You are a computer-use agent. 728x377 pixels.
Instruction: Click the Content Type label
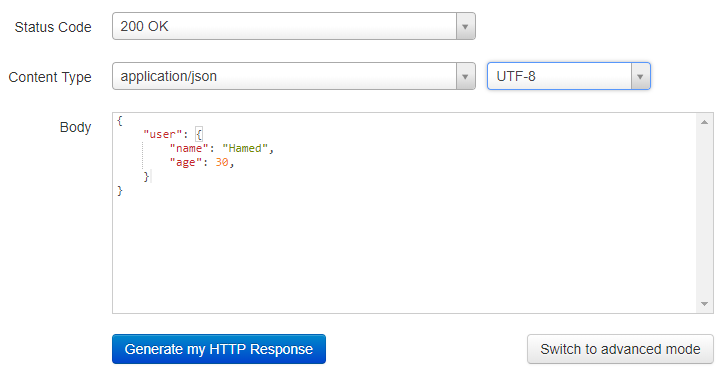click(x=50, y=77)
